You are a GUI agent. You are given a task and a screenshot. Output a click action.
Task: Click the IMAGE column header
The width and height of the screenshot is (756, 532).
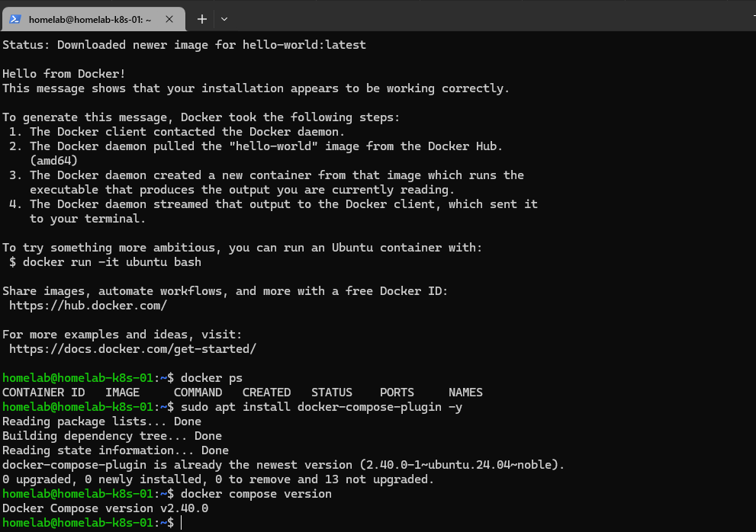[123, 393]
